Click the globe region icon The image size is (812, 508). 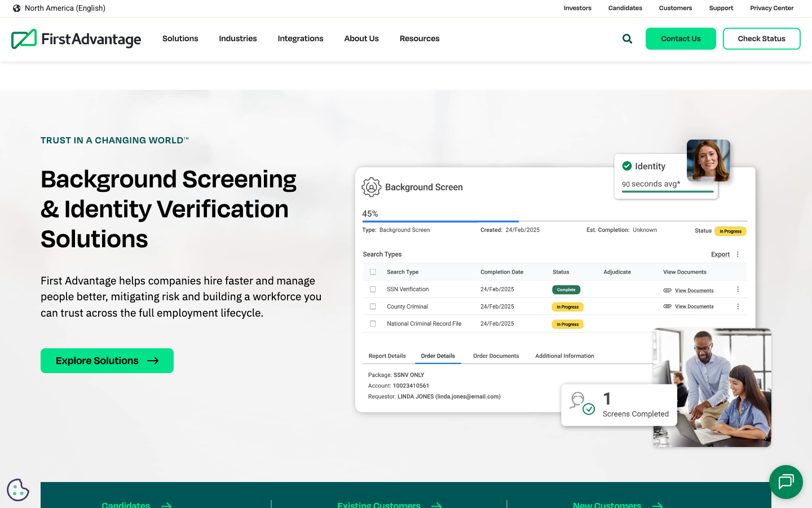(x=17, y=8)
